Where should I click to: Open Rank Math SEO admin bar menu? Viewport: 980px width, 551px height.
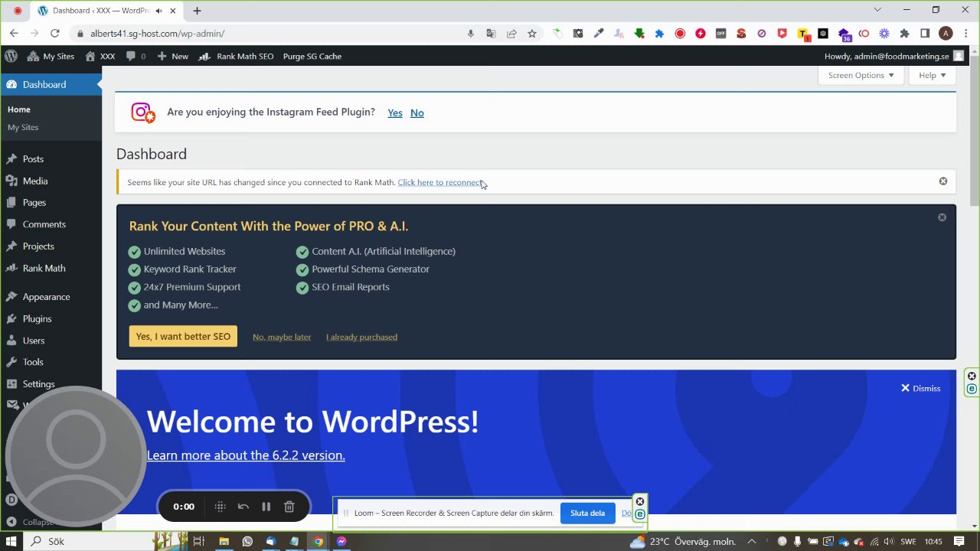[236, 56]
